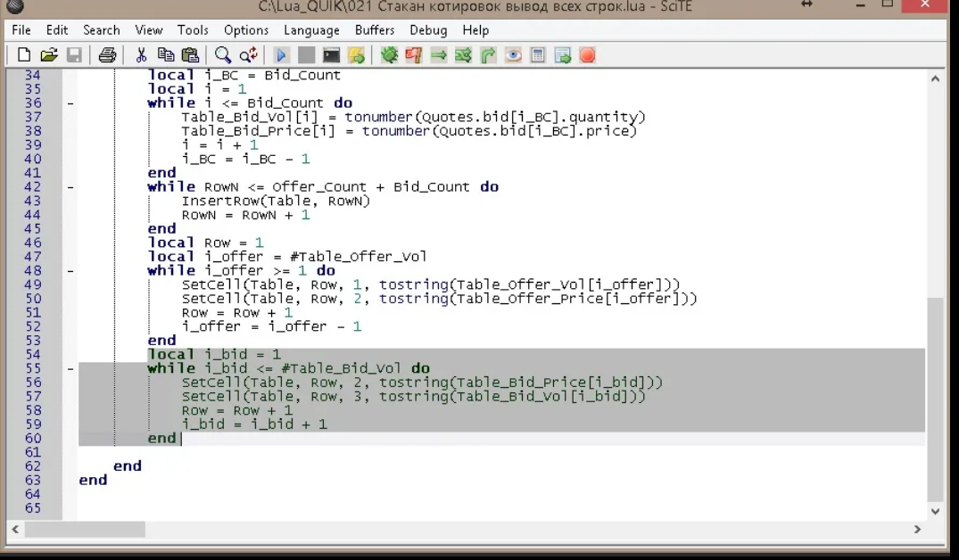Open the Tools menu

click(x=193, y=30)
